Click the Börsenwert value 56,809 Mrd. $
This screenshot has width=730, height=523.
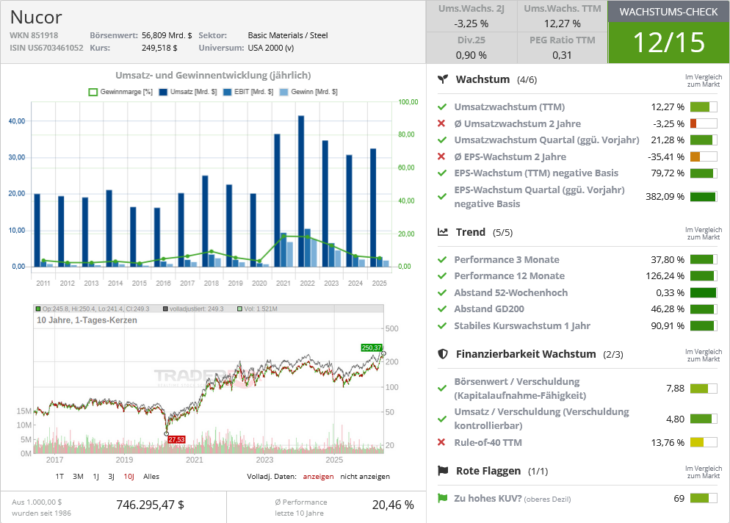coord(167,35)
